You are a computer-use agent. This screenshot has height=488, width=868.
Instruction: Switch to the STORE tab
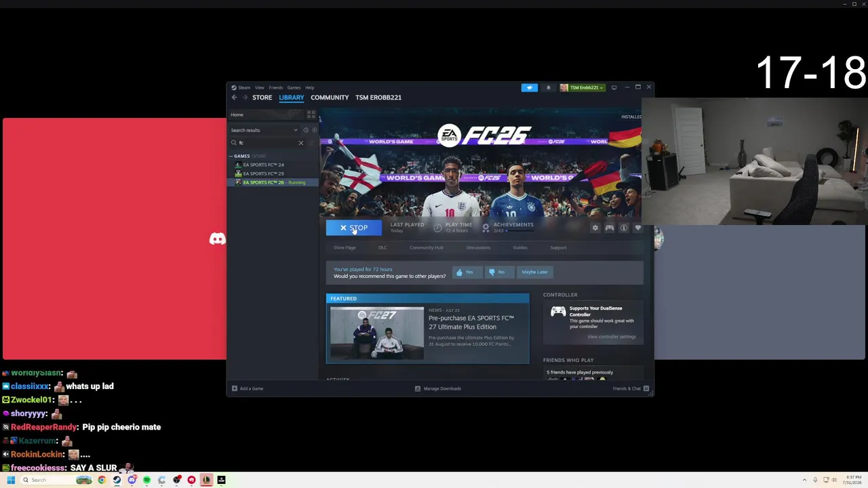tap(262, 98)
